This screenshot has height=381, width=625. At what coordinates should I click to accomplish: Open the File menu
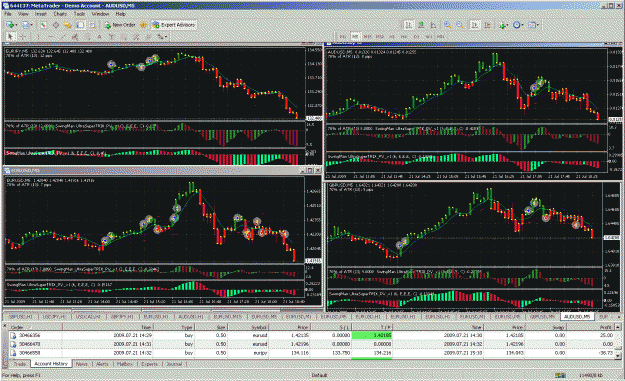(8, 14)
